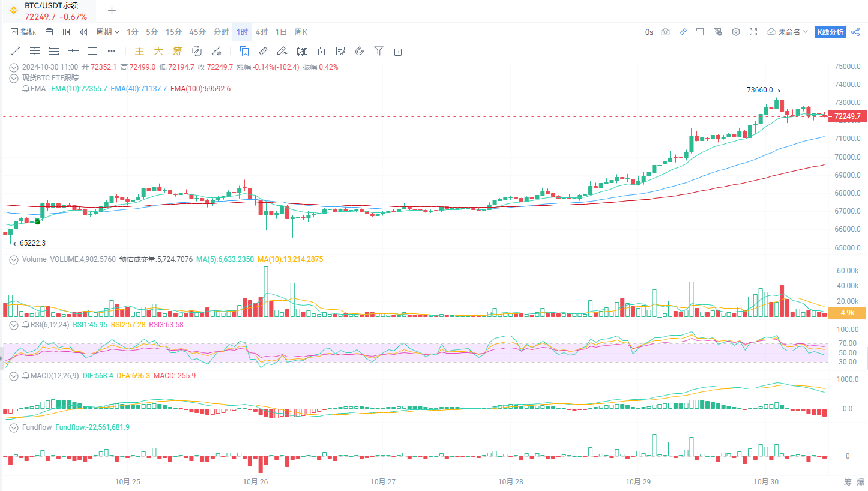Open more drawing tools ellipsis
The width and height of the screenshot is (868, 491).
click(112, 51)
